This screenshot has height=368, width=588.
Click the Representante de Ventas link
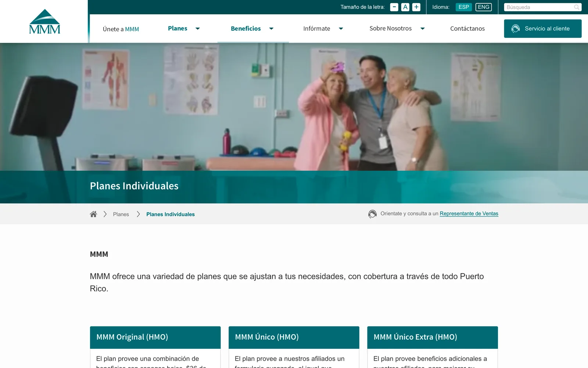(x=469, y=213)
